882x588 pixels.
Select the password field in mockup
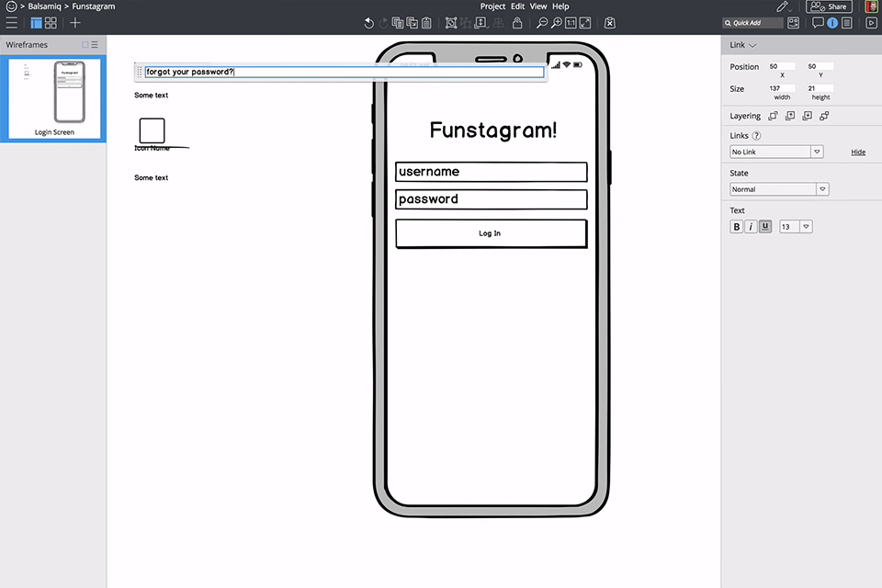pyautogui.click(x=491, y=199)
